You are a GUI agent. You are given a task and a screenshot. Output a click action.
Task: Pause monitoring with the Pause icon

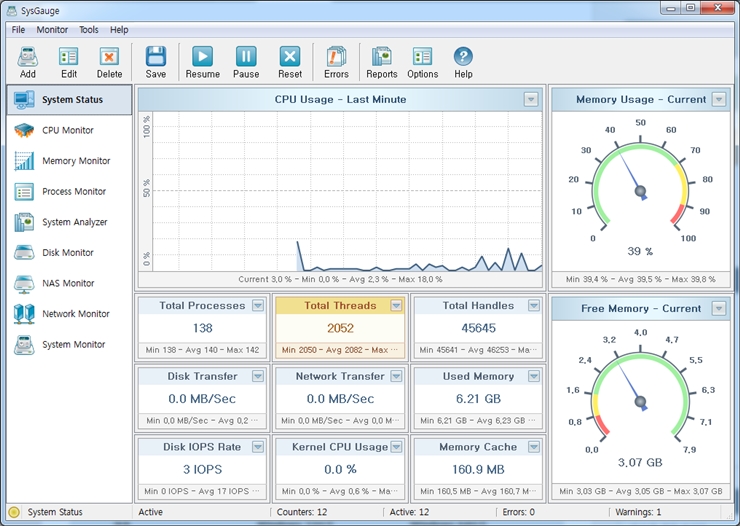click(x=246, y=57)
